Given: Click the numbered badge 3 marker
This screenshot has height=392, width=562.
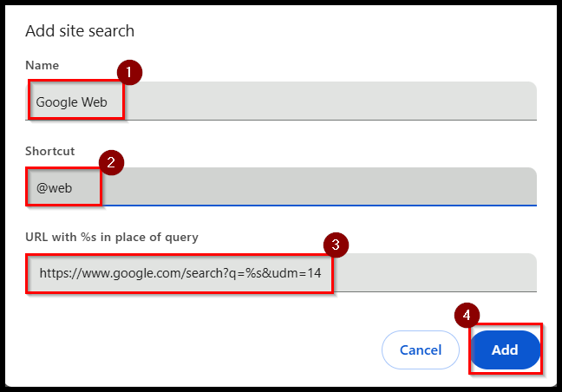Looking at the screenshot, I should 336,245.
